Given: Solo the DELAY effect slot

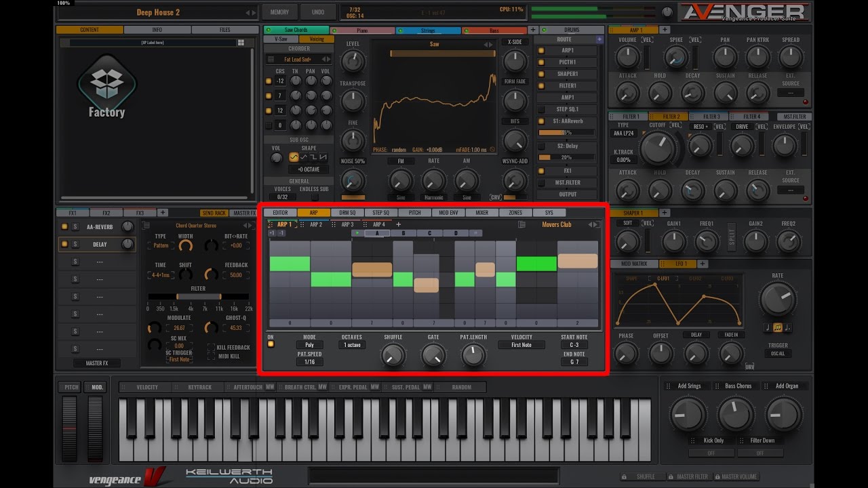Looking at the screenshot, I should pos(75,244).
